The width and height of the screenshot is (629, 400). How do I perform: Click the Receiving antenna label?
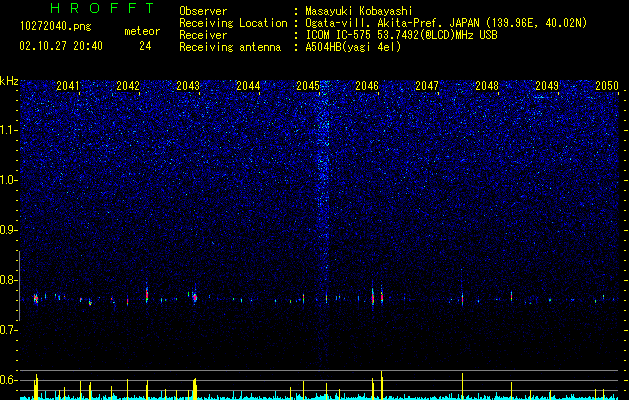coord(230,47)
